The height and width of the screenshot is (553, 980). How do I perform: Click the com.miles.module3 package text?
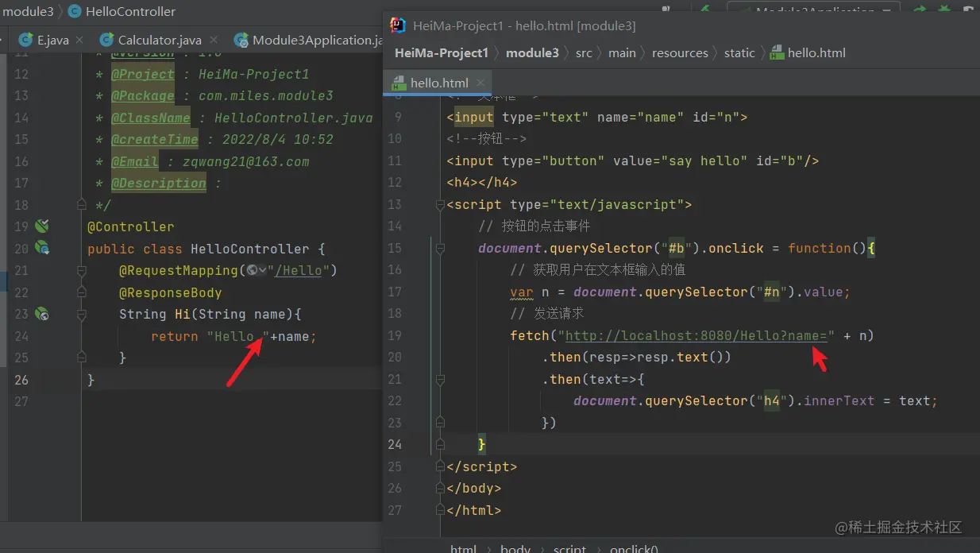265,96
